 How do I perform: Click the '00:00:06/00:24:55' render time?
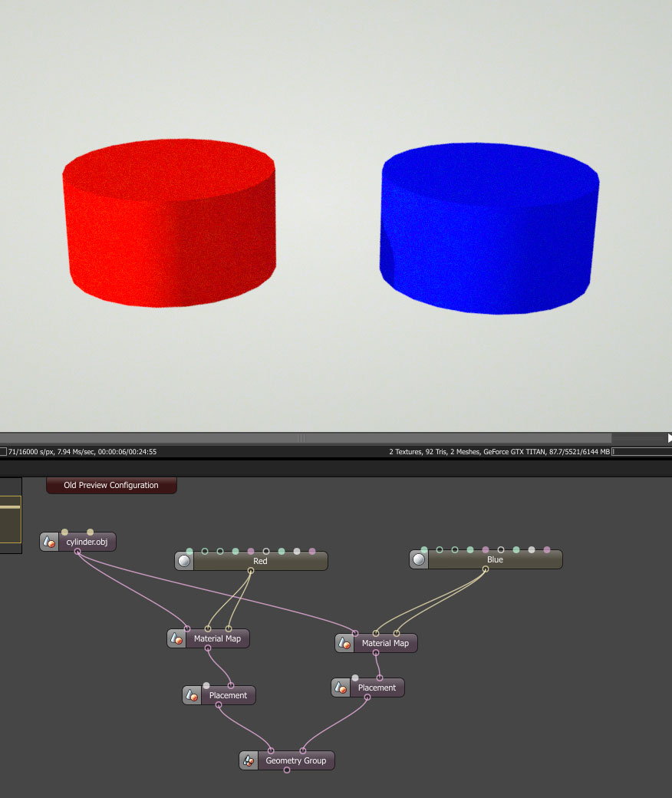point(127,451)
